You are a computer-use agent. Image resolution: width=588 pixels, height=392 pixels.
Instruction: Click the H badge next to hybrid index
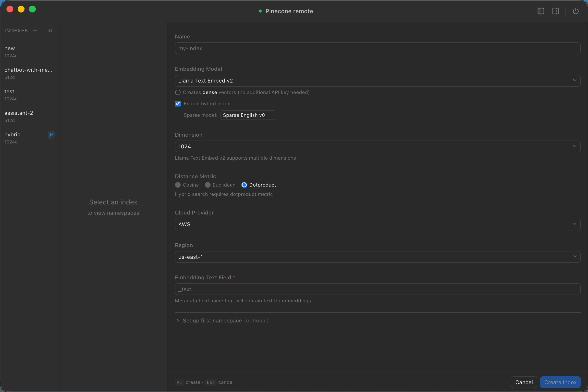point(51,134)
